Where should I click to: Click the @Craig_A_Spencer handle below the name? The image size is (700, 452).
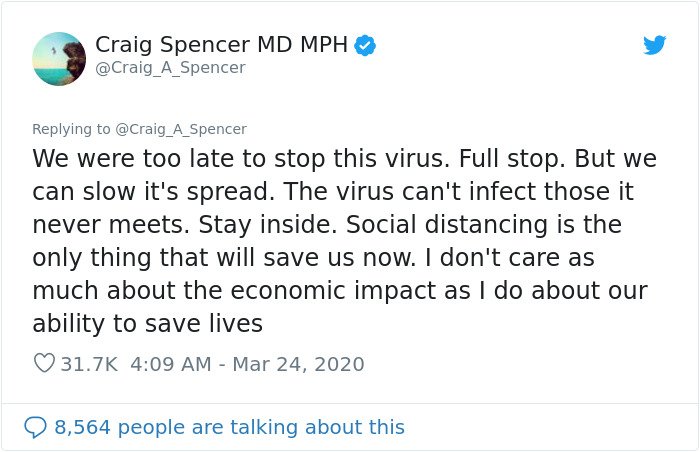[170, 68]
